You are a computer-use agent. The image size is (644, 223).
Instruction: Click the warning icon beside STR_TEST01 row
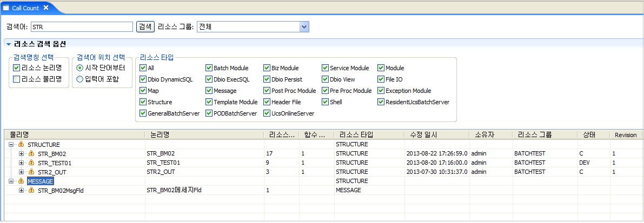[x=31, y=163]
